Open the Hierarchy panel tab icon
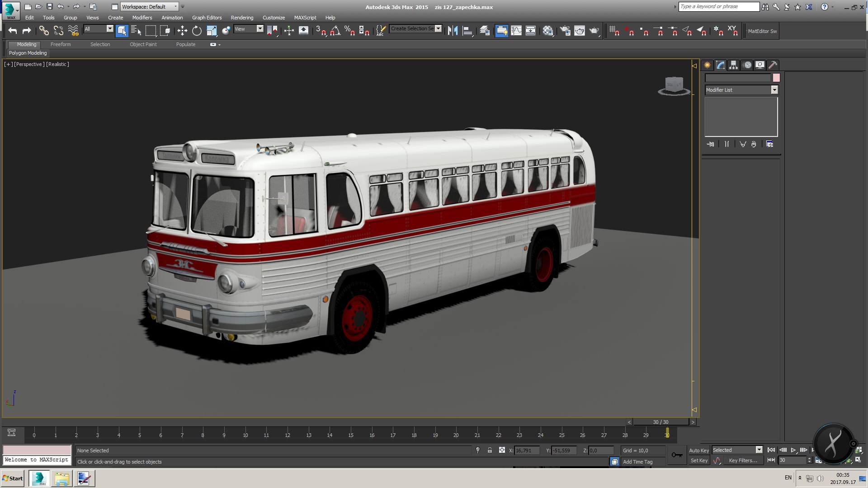868x488 pixels. tap(733, 65)
